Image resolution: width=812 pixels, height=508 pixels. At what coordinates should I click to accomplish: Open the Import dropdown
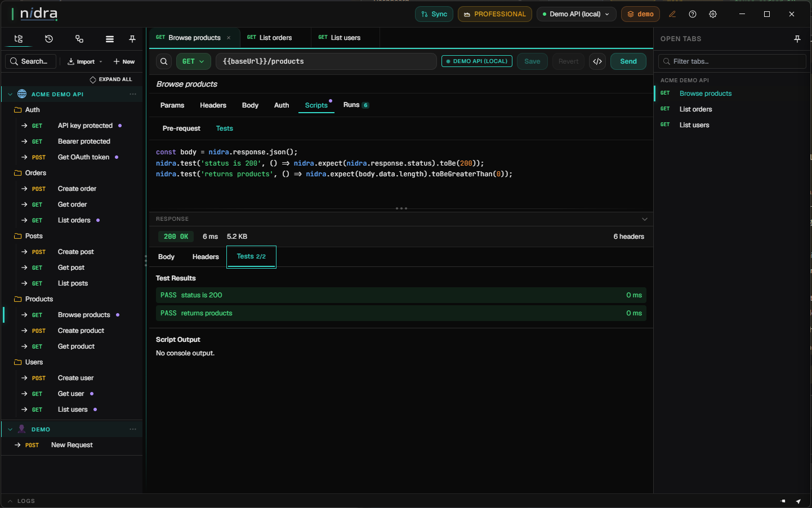coord(85,61)
